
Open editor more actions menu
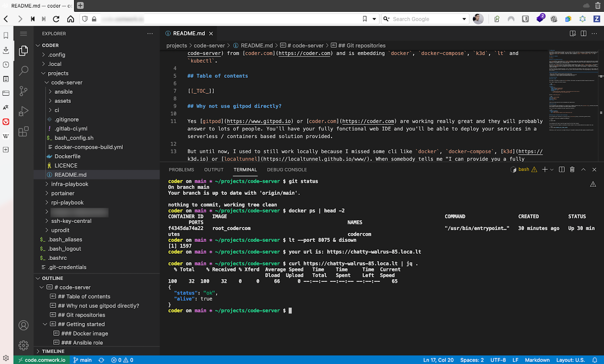pos(595,33)
